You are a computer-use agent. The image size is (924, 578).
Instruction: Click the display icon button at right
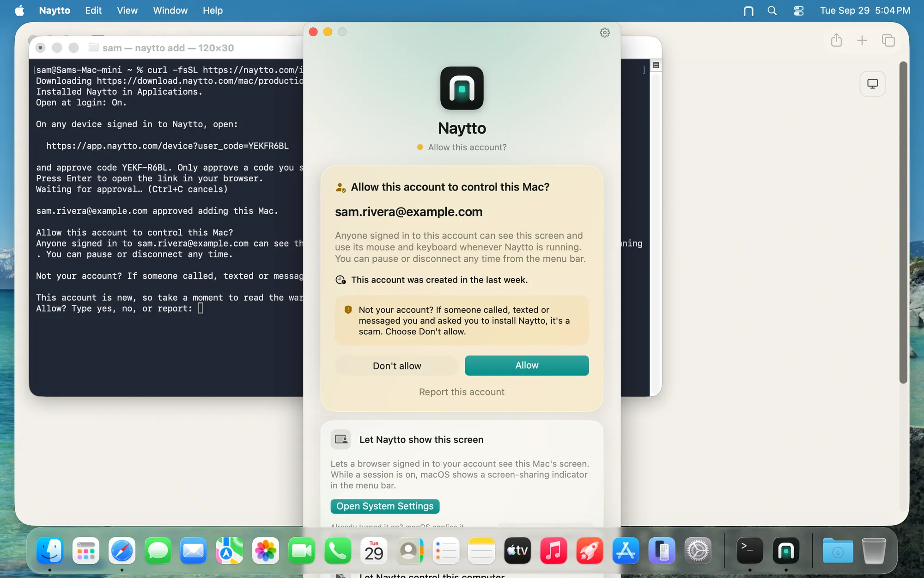(x=872, y=84)
